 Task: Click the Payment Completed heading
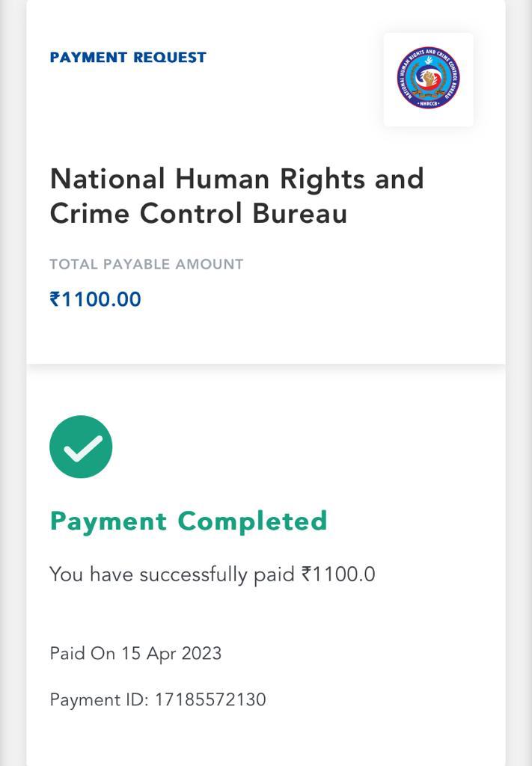coord(189,521)
